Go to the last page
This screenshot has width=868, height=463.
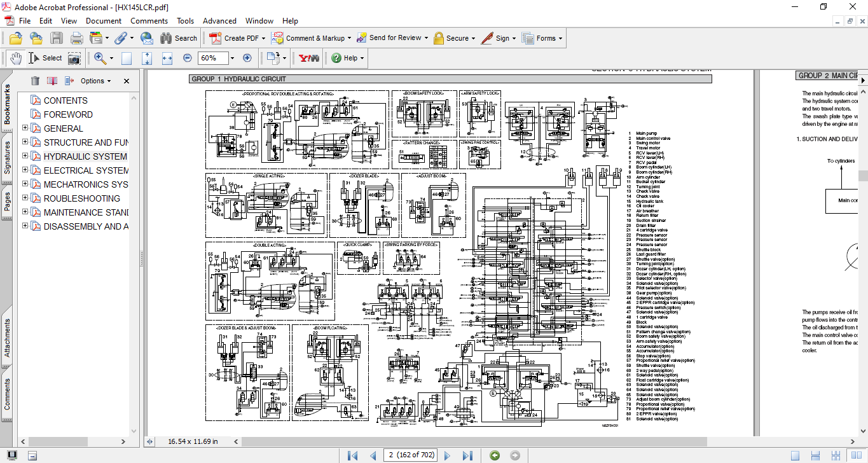click(x=467, y=455)
